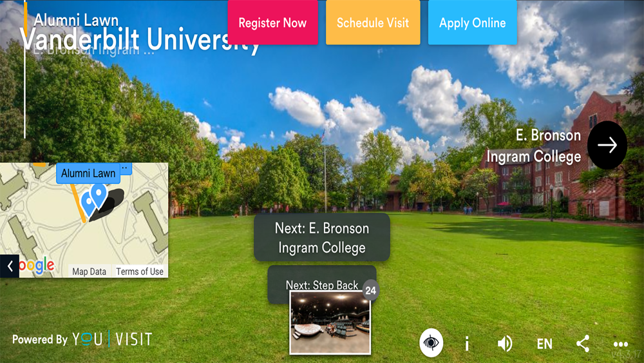Click the Alumni Lawn map label
The image size is (644, 363).
[x=88, y=173]
